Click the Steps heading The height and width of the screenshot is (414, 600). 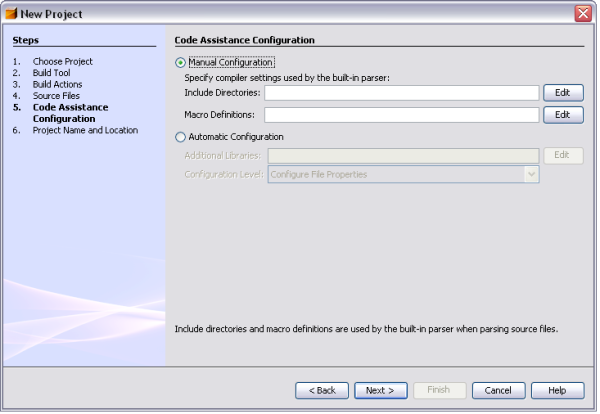(26, 40)
